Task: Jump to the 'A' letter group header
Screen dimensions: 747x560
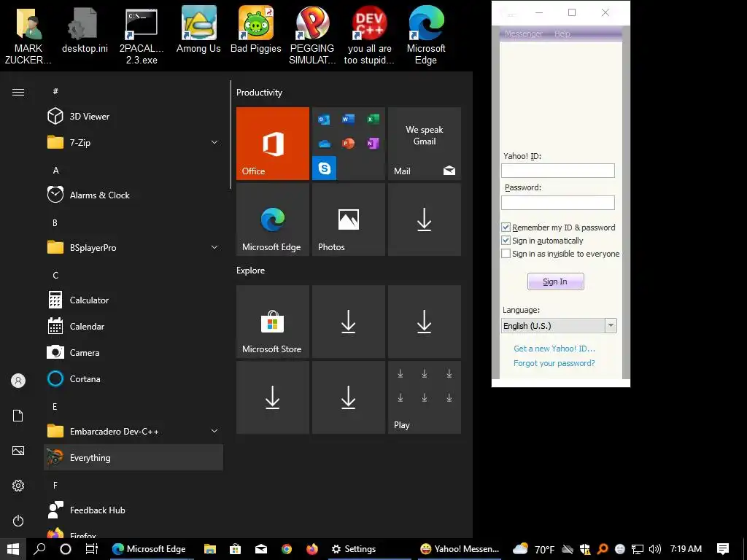Action: [55, 171]
